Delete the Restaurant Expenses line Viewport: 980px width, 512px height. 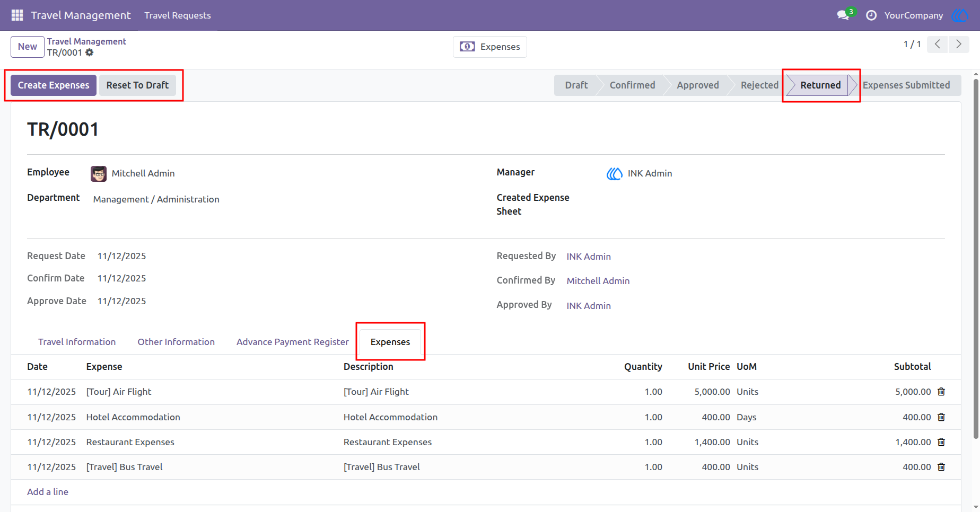941,442
